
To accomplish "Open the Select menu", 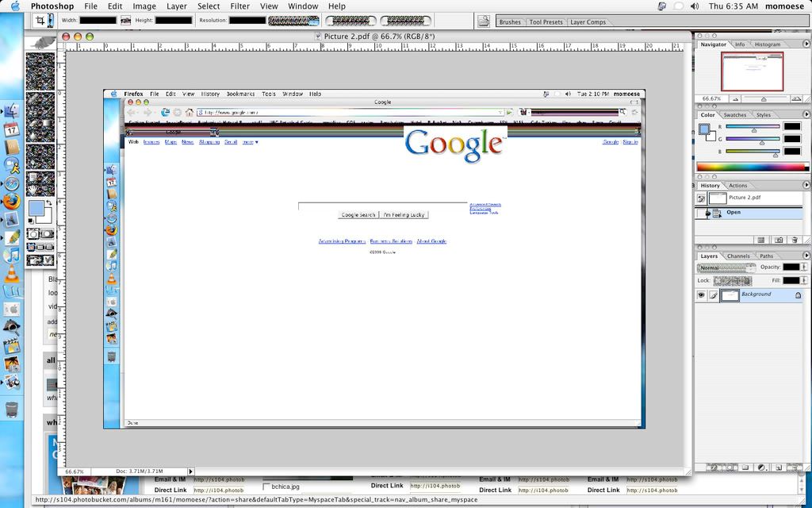I will [209, 6].
